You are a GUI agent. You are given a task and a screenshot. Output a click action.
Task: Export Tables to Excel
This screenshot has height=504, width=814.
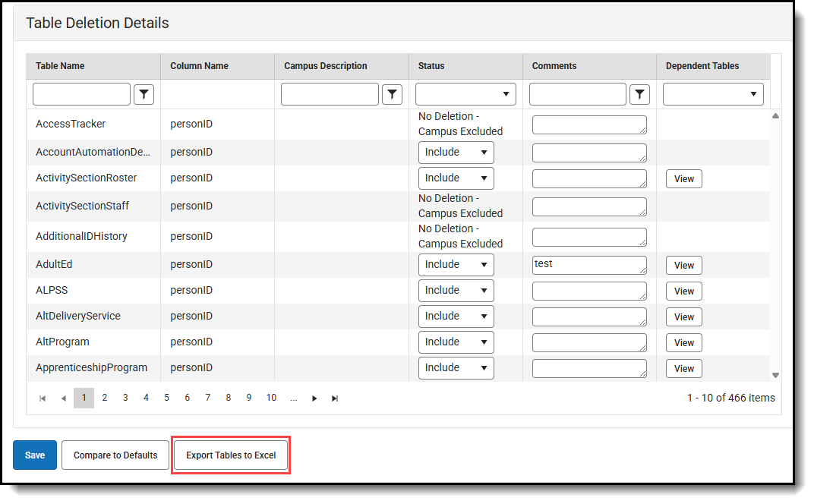point(230,455)
